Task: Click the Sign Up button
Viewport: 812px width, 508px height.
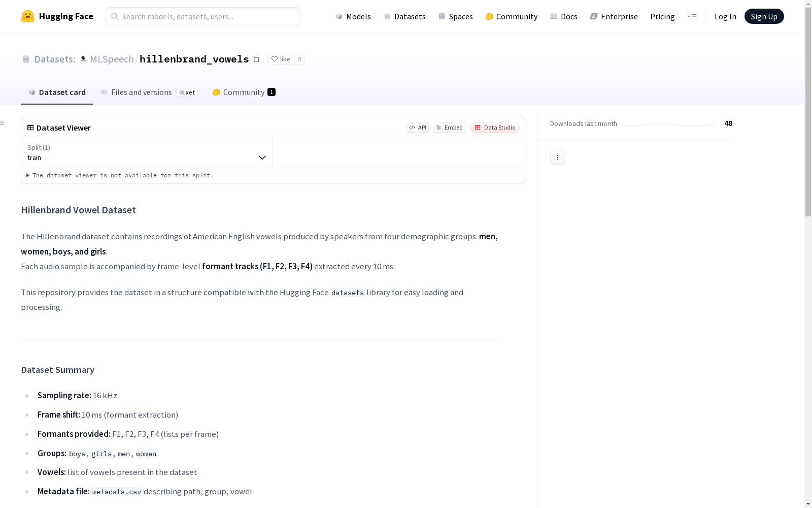Action: coord(764,16)
